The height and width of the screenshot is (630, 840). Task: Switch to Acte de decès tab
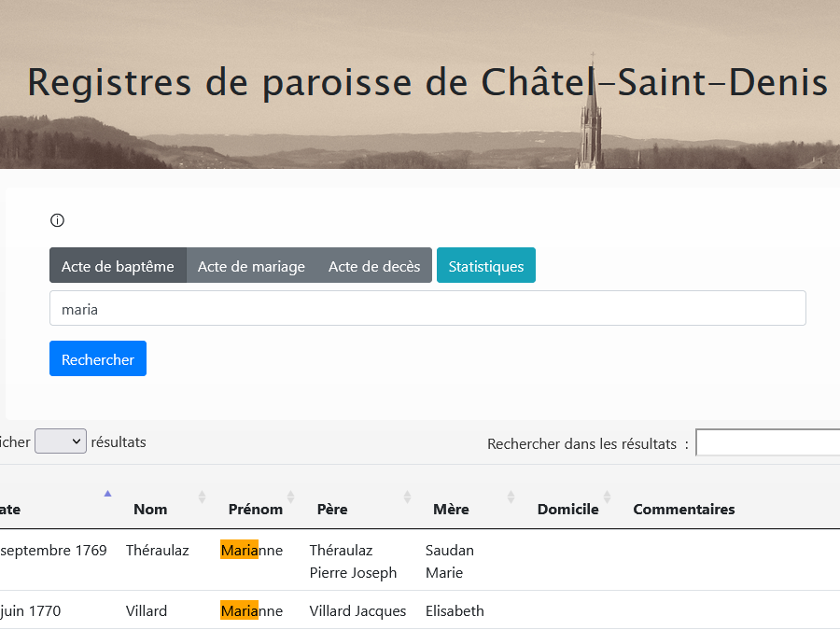pyautogui.click(x=374, y=266)
